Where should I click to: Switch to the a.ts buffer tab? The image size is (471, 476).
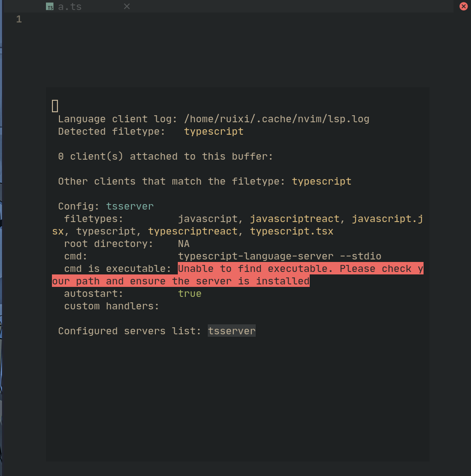click(x=69, y=6)
